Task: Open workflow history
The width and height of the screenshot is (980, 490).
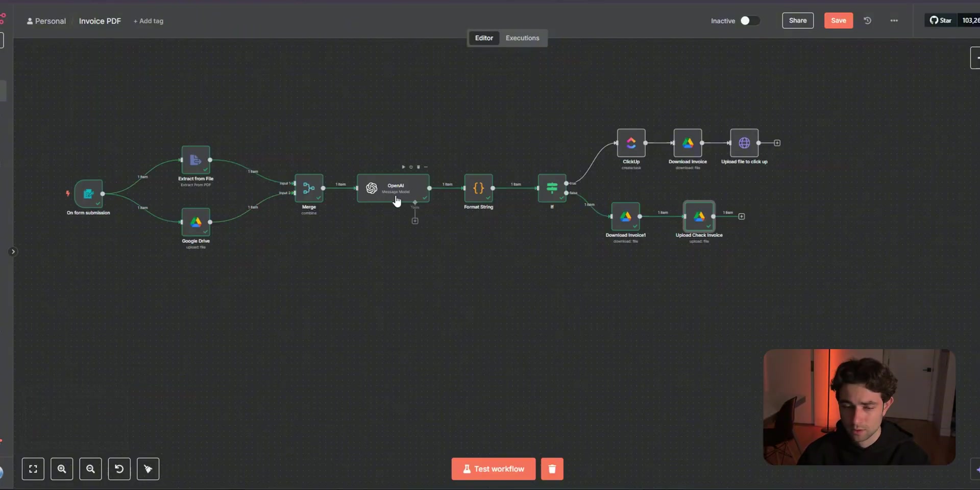Action: [867, 20]
